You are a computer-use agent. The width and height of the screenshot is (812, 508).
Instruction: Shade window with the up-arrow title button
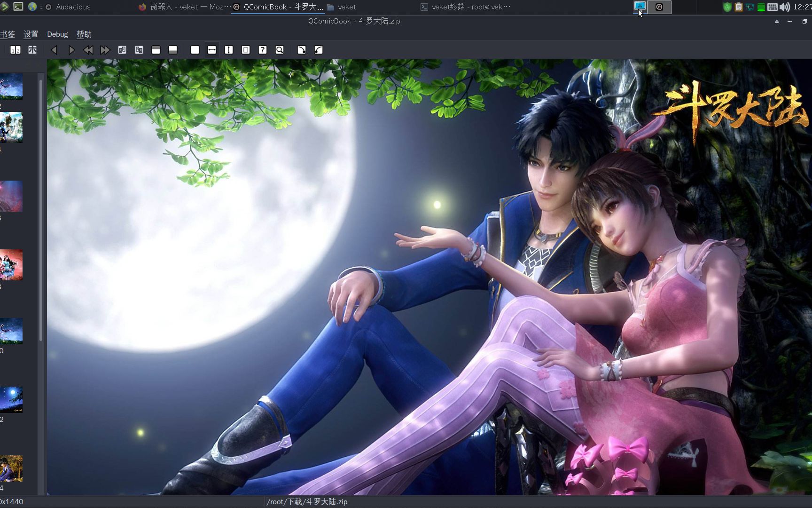click(x=777, y=21)
